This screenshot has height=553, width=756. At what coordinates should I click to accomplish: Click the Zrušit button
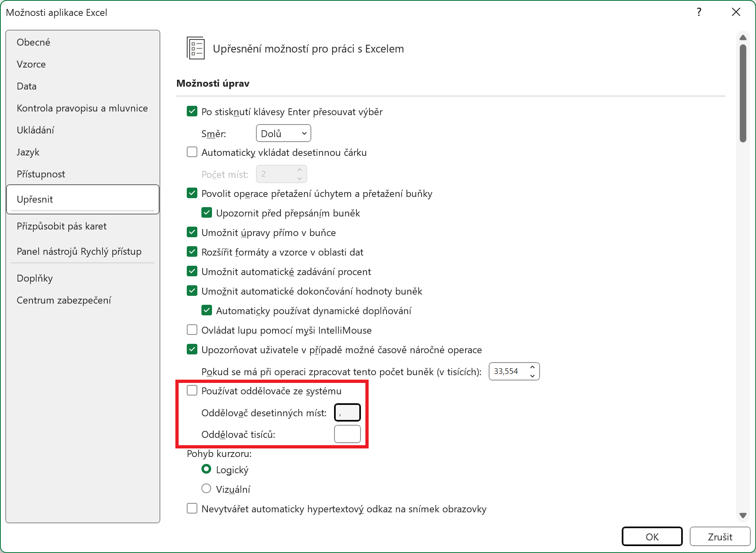click(720, 537)
